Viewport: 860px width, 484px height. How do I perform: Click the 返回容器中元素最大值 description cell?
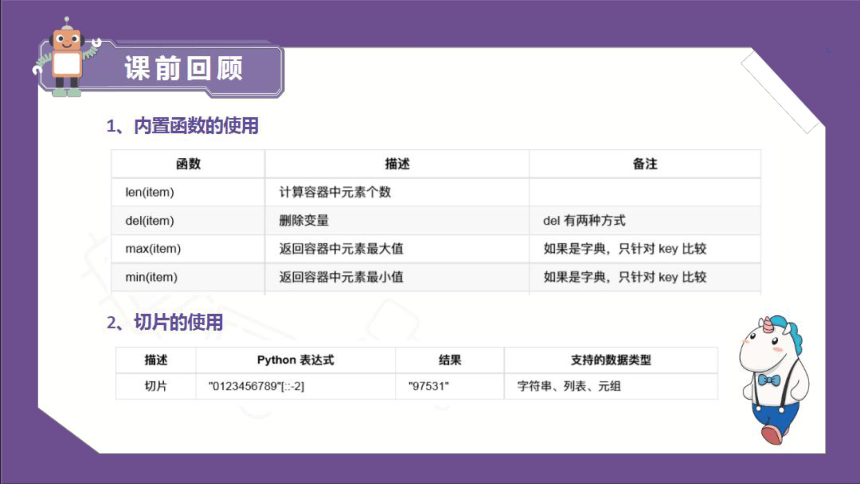(397, 249)
